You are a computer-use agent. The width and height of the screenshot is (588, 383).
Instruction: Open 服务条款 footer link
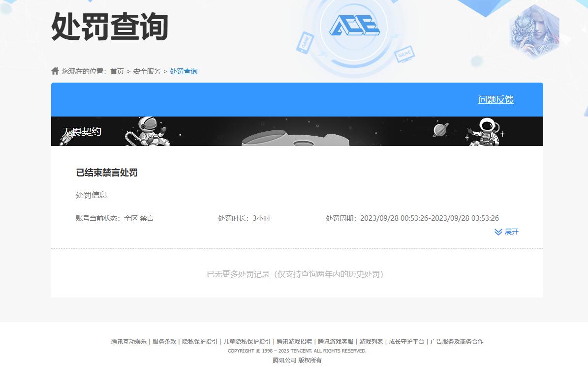click(164, 341)
